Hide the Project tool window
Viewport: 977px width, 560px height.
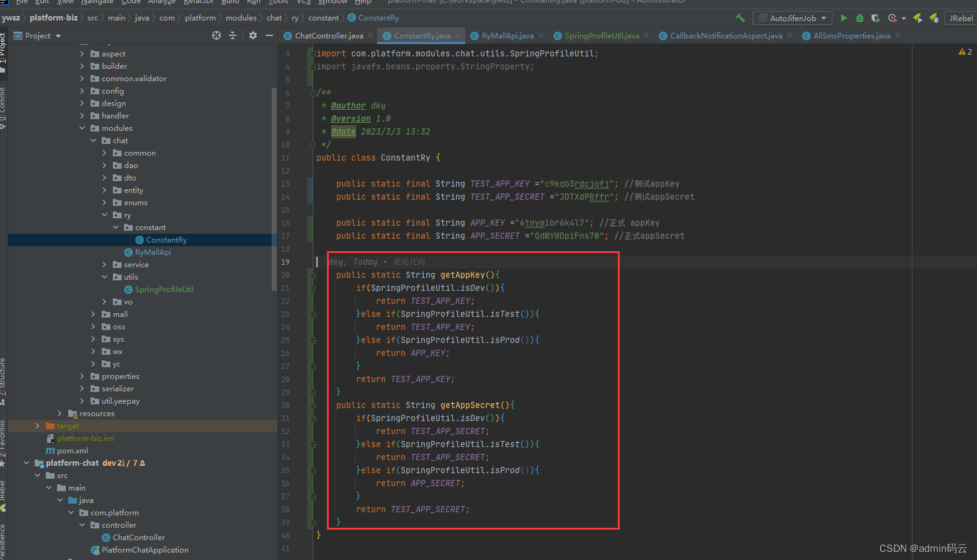pyautogui.click(x=269, y=35)
